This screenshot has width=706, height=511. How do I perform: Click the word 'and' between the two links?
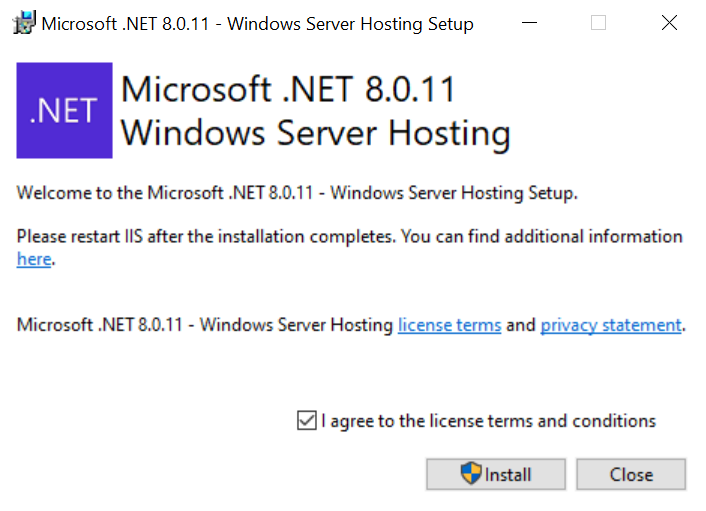520,325
